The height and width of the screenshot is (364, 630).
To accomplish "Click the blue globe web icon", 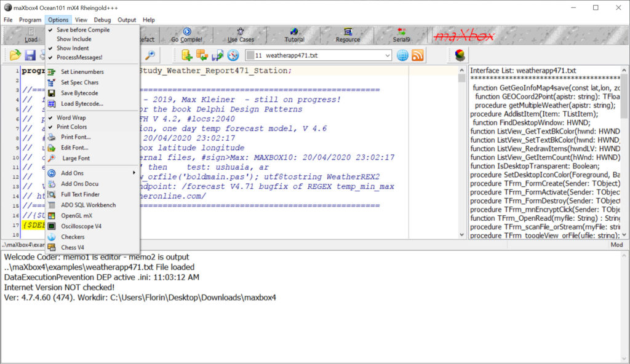I will [x=402, y=55].
